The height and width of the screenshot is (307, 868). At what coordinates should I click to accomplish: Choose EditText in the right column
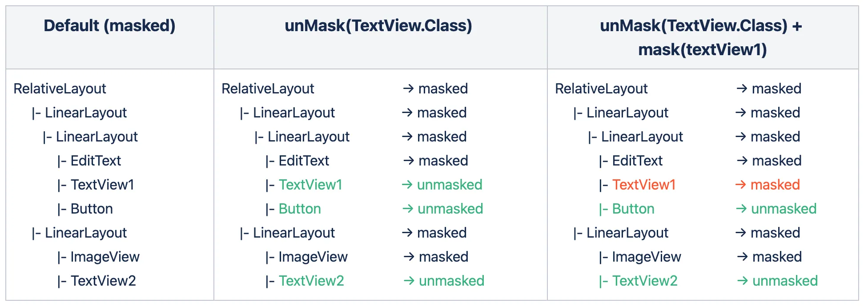click(x=637, y=161)
